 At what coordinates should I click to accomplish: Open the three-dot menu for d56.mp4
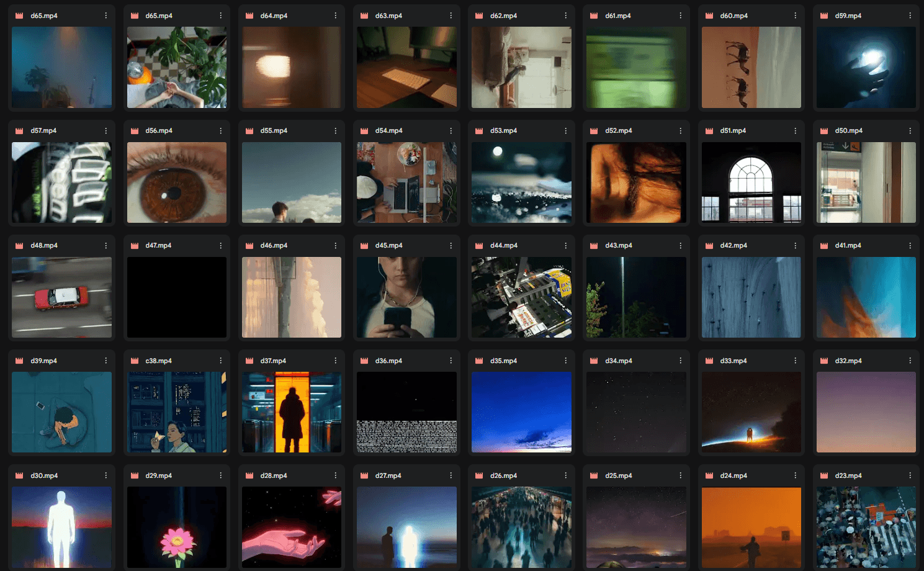pos(221,131)
